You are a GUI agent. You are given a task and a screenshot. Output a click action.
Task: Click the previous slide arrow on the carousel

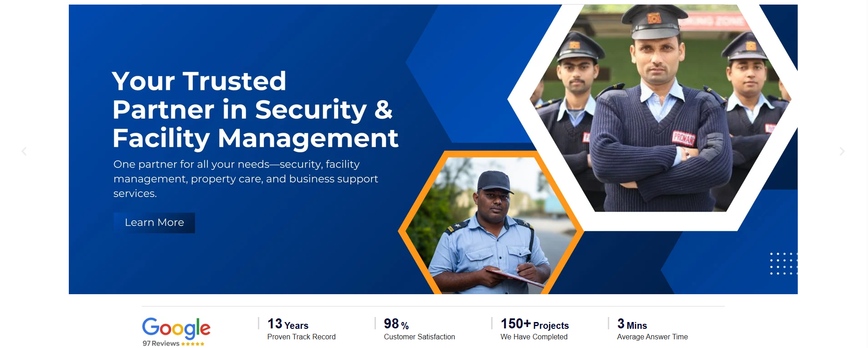24,151
